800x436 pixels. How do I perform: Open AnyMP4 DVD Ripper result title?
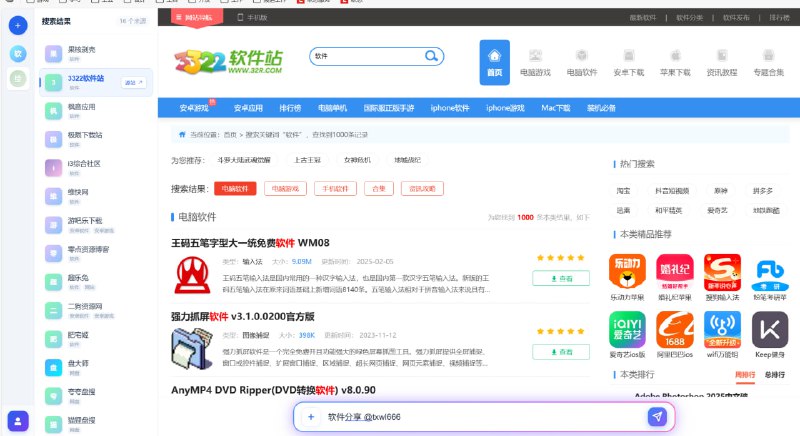(273, 390)
